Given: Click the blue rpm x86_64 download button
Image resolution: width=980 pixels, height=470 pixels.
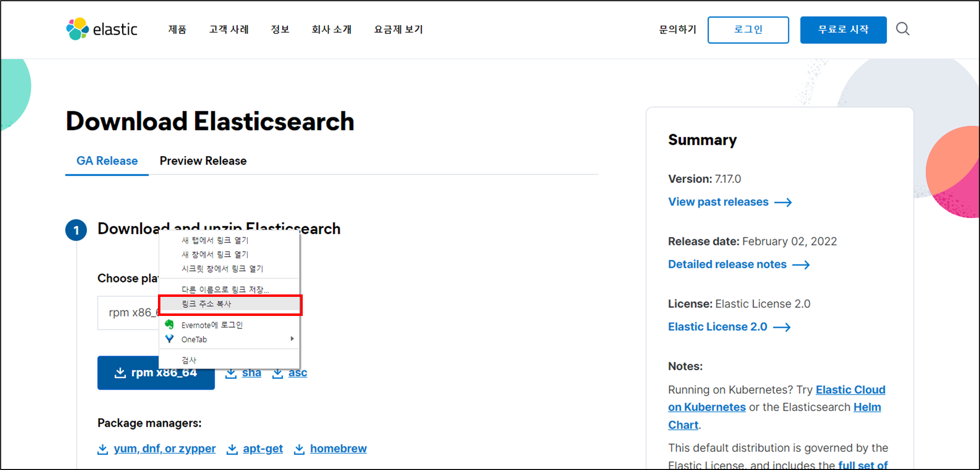Looking at the screenshot, I should (156, 373).
